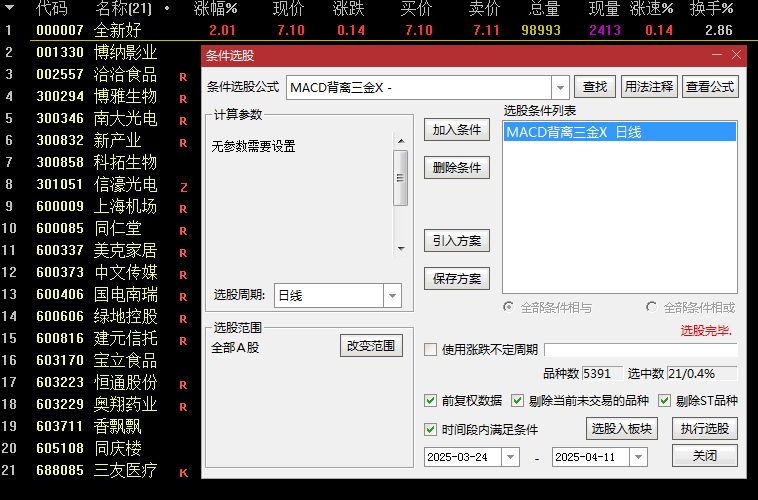Expand the 条件选股公式 dropdown
Image resolution: width=758 pixels, height=500 pixels.
coord(560,88)
